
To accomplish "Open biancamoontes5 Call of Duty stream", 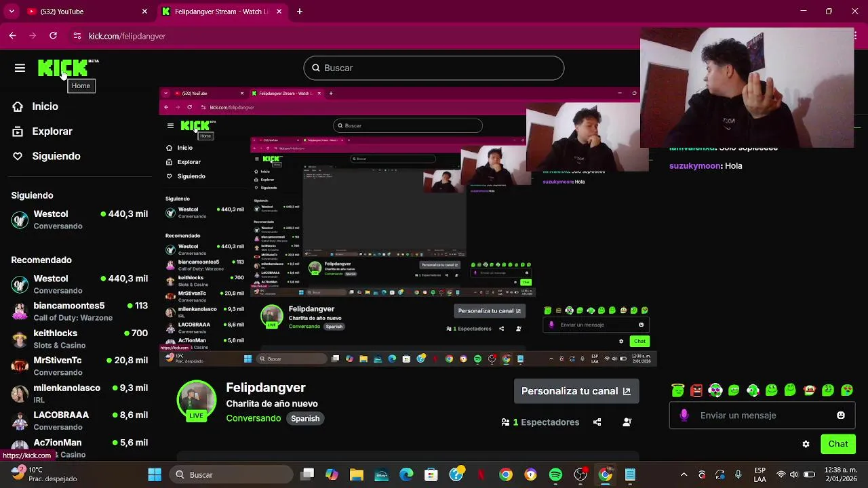I will [x=80, y=311].
